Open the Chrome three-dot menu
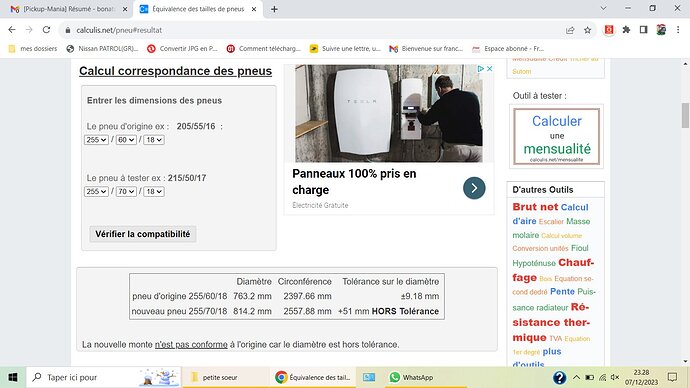 [678, 30]
